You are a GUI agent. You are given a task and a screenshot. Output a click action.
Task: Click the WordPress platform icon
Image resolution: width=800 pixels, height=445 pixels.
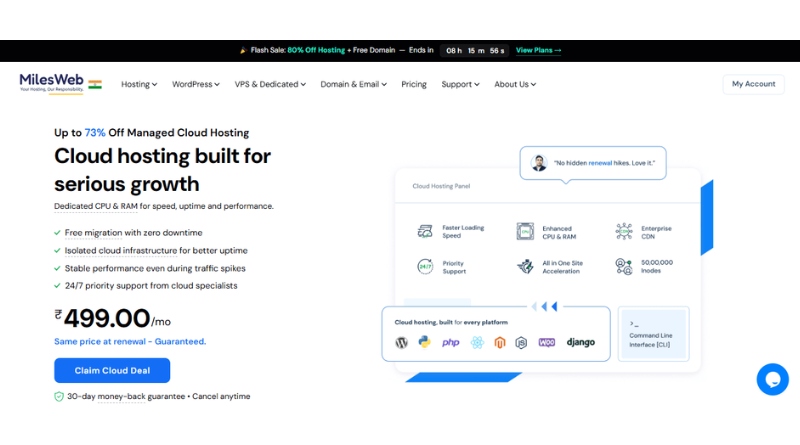(x=402, y=342)
